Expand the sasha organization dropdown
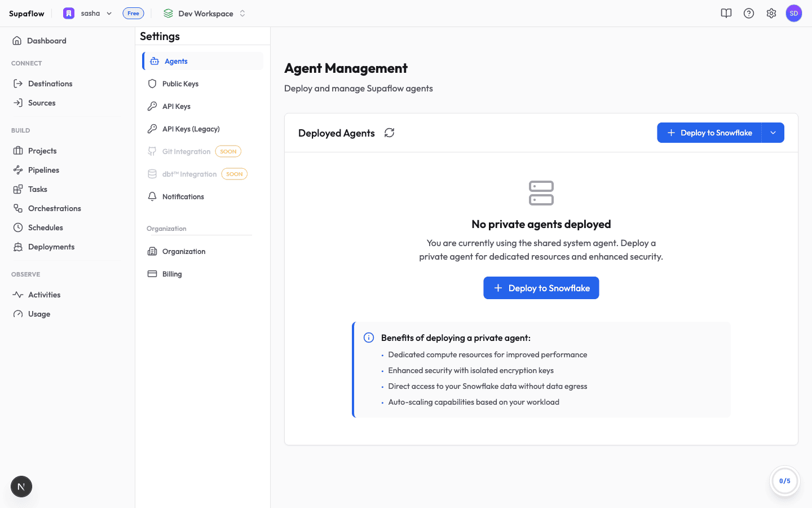 pyautogui.click(x=109, y=13)
